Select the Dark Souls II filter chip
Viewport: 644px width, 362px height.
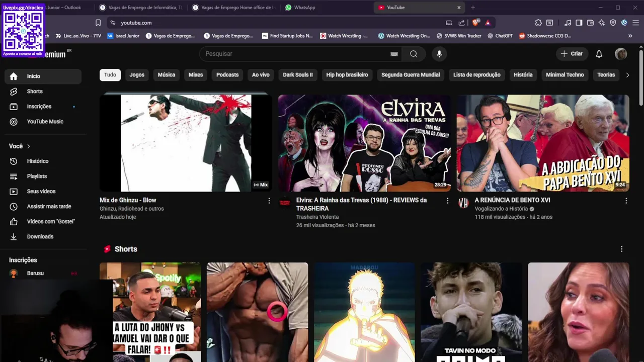298,75
